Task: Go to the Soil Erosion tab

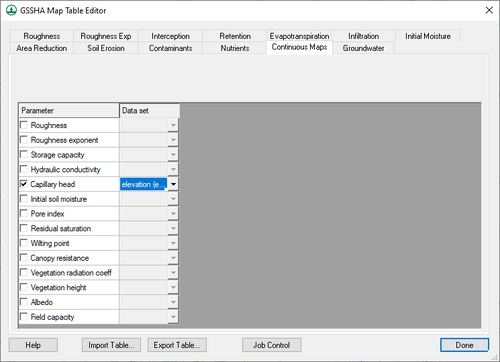Action: [x=106, y=48]
